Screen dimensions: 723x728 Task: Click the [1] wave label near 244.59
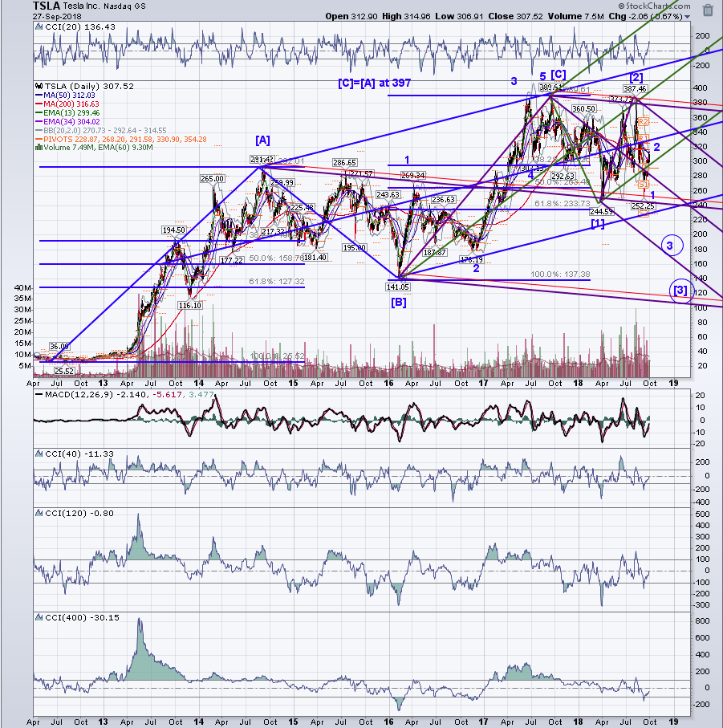[598, 224]
